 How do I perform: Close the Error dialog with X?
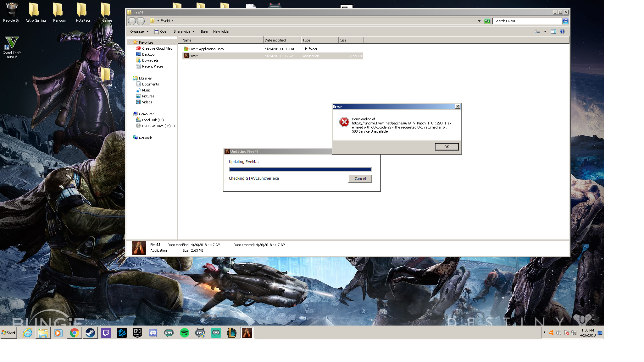pos(458,107)
